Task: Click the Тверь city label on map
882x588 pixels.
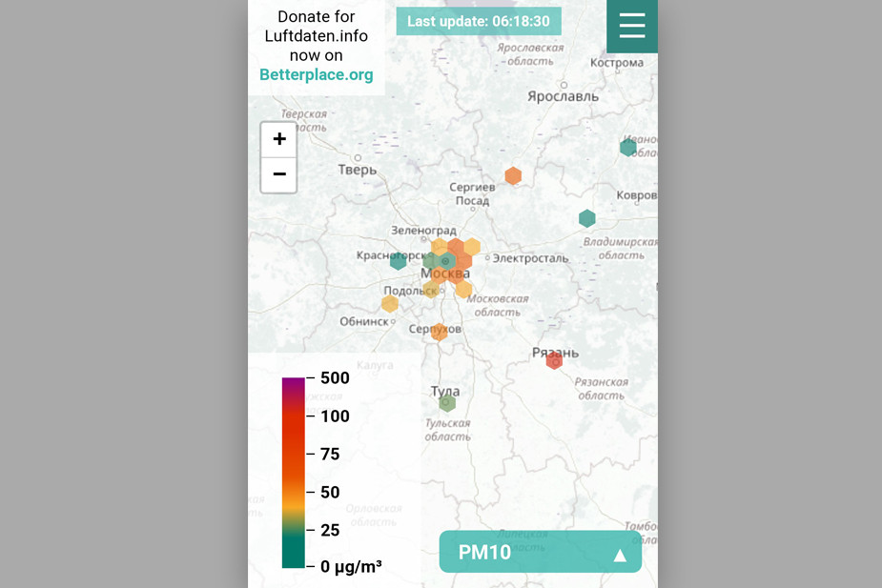Action: point(358,170)
